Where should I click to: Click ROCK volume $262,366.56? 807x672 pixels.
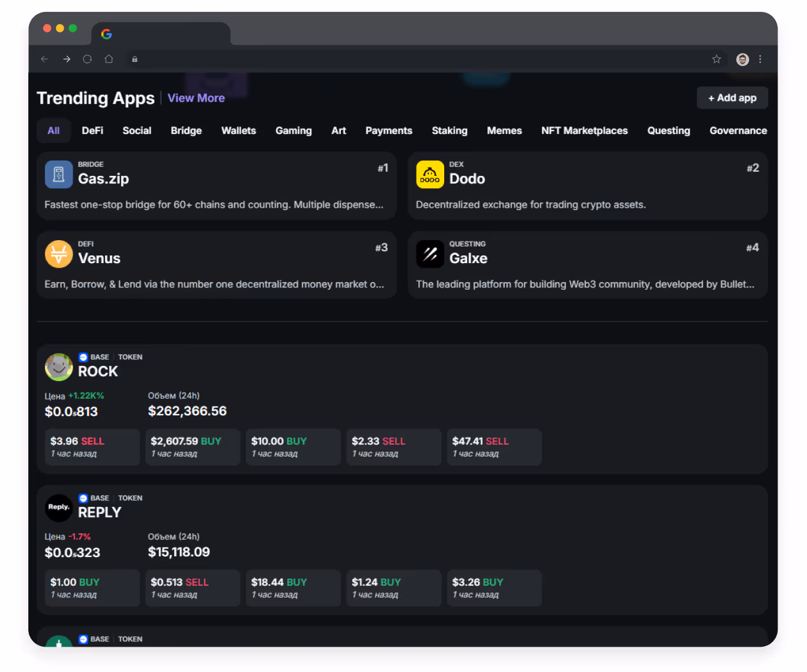click(x=187, y=411)
